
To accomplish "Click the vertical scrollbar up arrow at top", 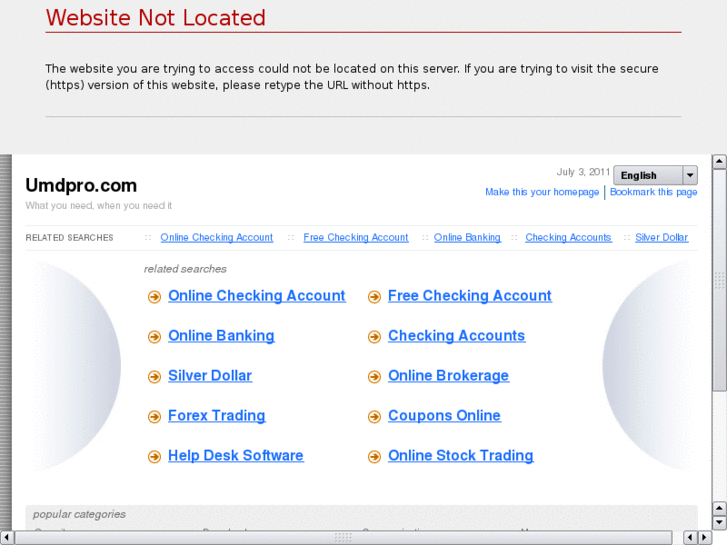I will [719, 161].
